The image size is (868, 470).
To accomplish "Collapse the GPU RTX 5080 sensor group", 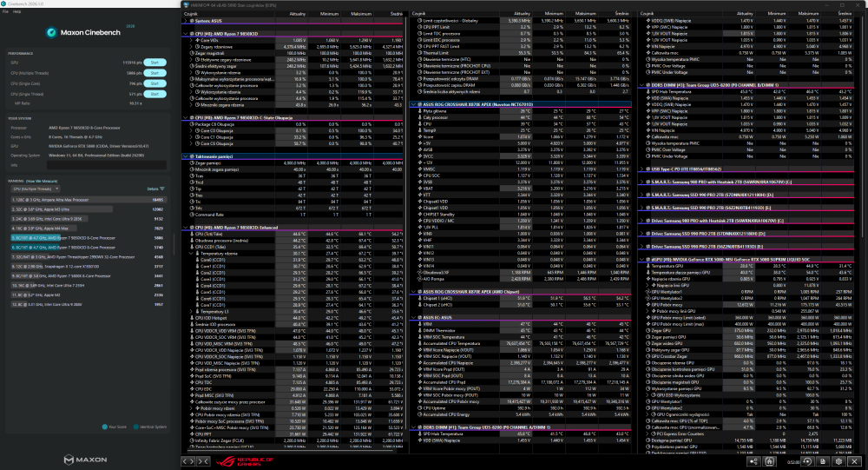I will tap(641, 260).
